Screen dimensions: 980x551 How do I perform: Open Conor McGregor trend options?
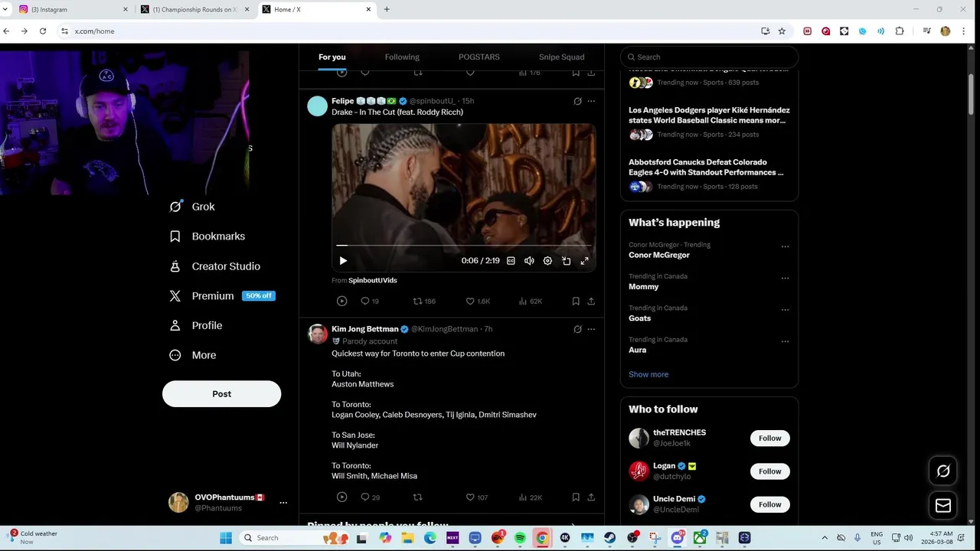tap(785, 247)
